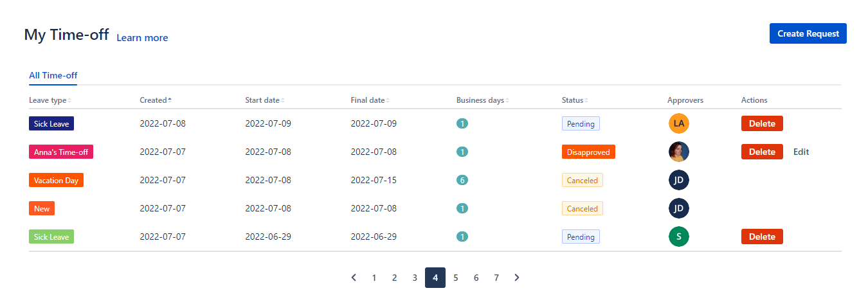Jump to page 7 in pagination
This screenshot has height=304, width=868.
[496, 278]
